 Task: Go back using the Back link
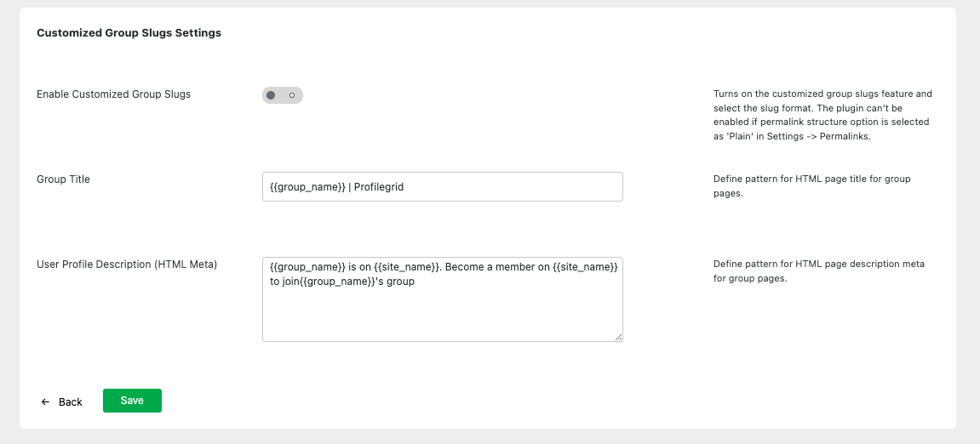tap(70, 401)
